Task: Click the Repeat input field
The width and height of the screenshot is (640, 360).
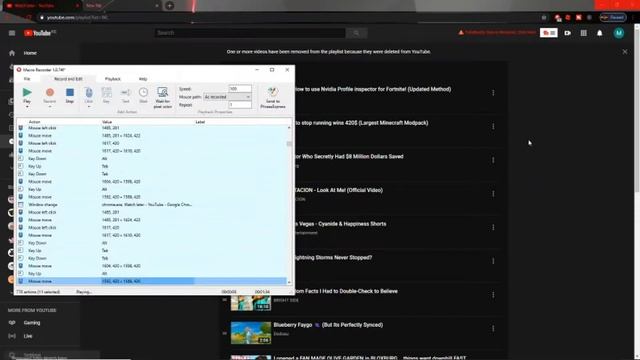Action: point(240,105)
